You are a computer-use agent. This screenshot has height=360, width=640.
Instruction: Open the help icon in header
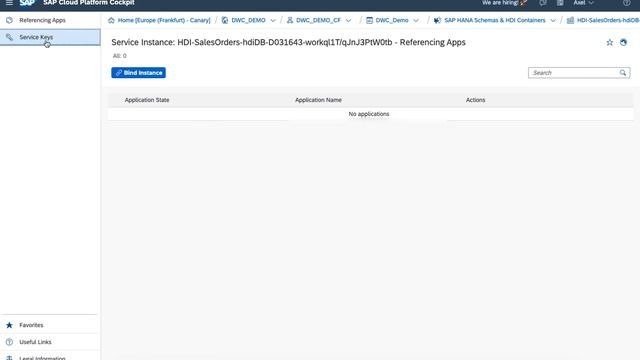click(x=627, y=3)
